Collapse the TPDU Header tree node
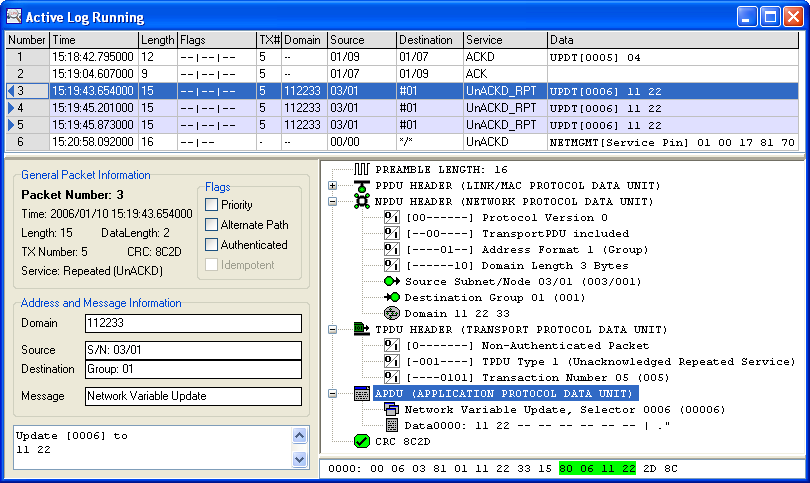The height and width of the screenshot is (483, 810). coord(333,329)
